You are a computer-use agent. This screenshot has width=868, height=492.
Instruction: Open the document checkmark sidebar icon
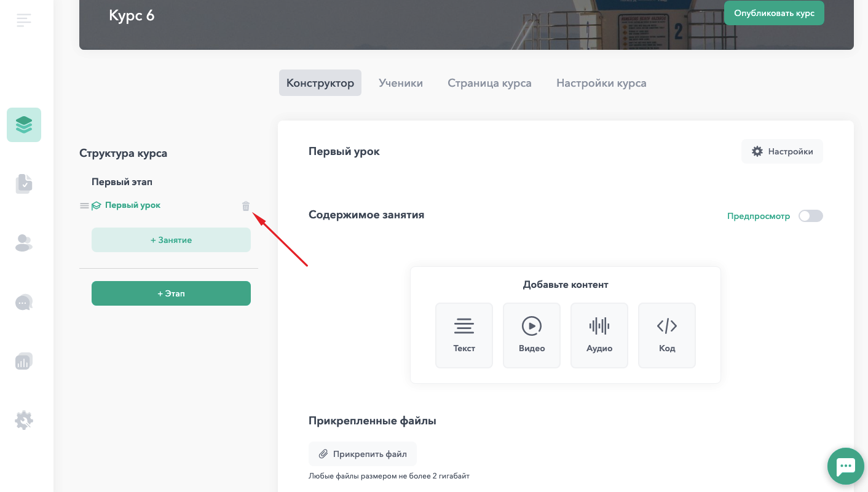pyautogui.click(x=24, y=184)
